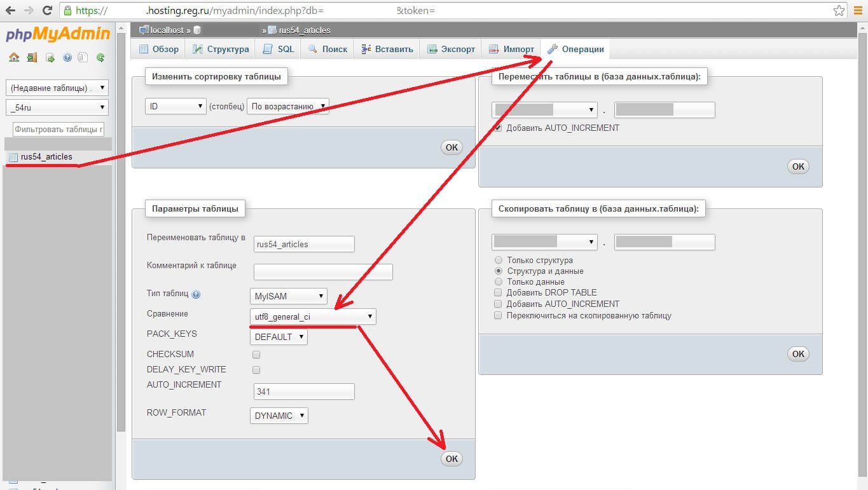Open the browser hamburger menu
The width and height of the screenshot is (868, 490).
point(858,10)
